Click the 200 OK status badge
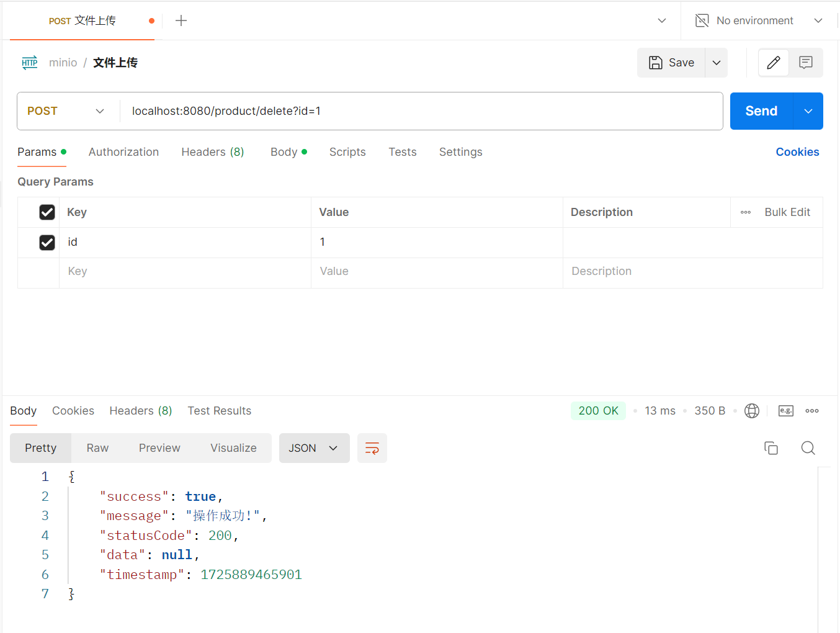 [x=598, y=411]
